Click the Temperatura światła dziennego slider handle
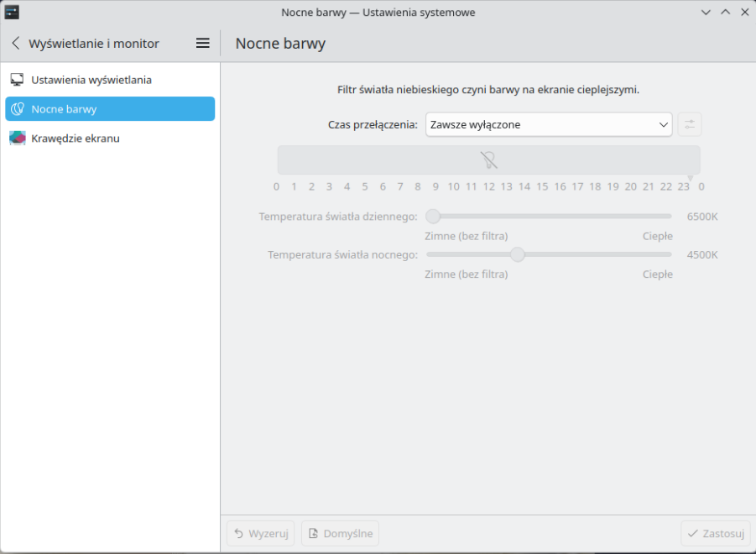 433,217
